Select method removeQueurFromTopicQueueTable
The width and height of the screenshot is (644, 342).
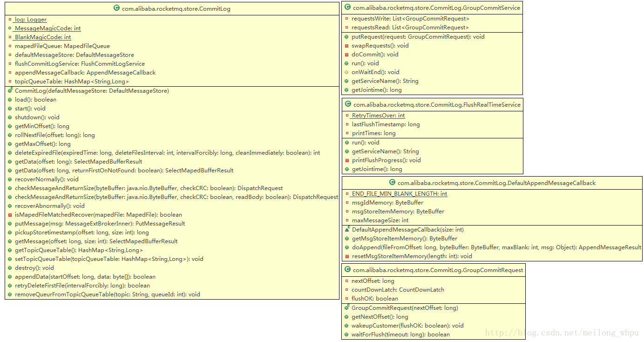[108, 294]
